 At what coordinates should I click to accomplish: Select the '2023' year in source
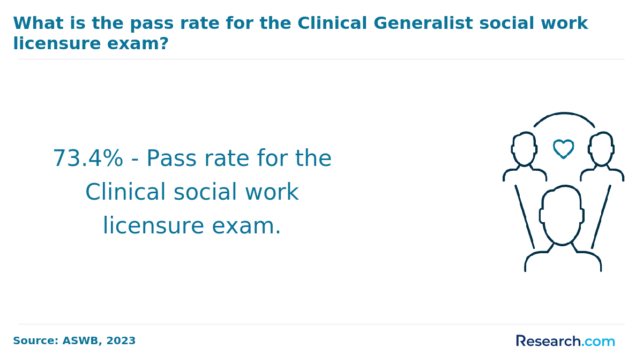pyautogui.click(x=121, y=341)
